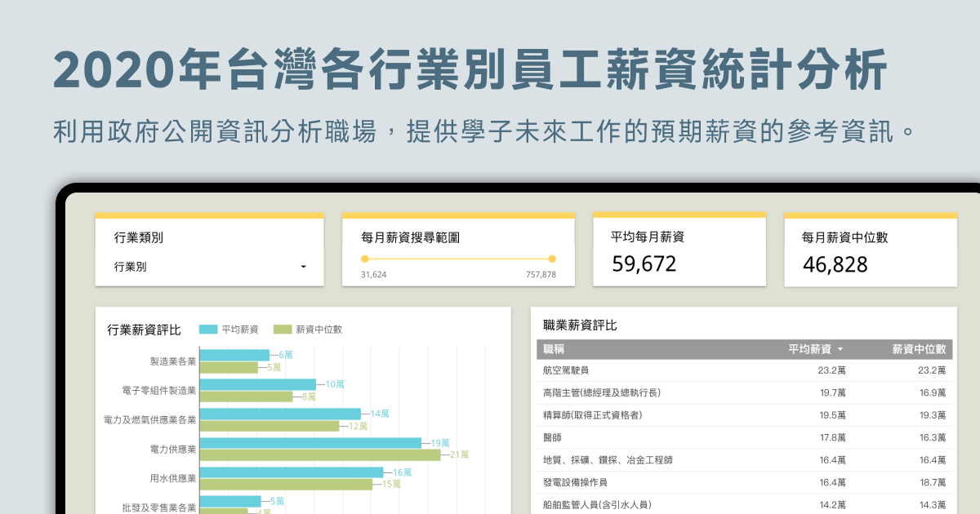Click headline 2020年台灣各行業別員工薪資統計分析
This screenshot has height=514, width=980.
(x=470, y=70)
